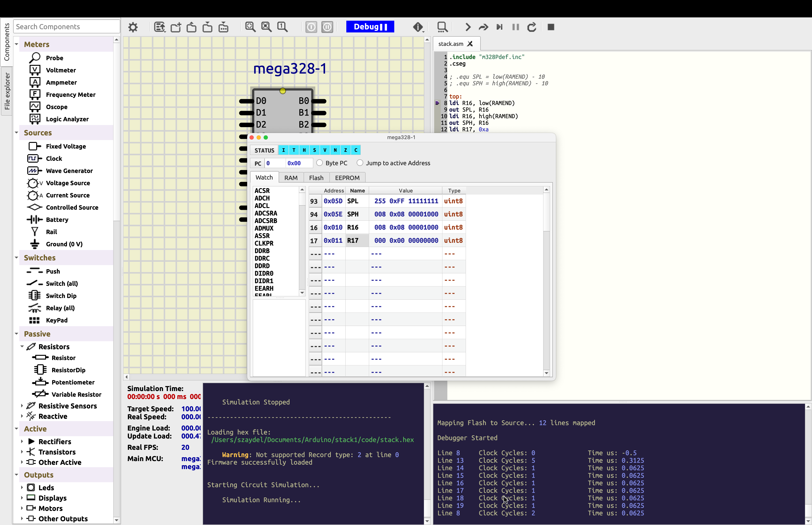Select the Byte PC radio button
The width and height of the screenshot is (812, 525).
(320, 163)
